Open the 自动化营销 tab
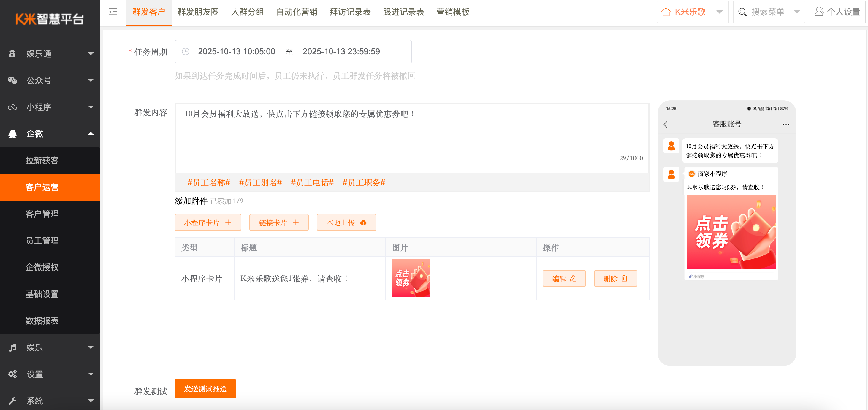 point(297,12)
